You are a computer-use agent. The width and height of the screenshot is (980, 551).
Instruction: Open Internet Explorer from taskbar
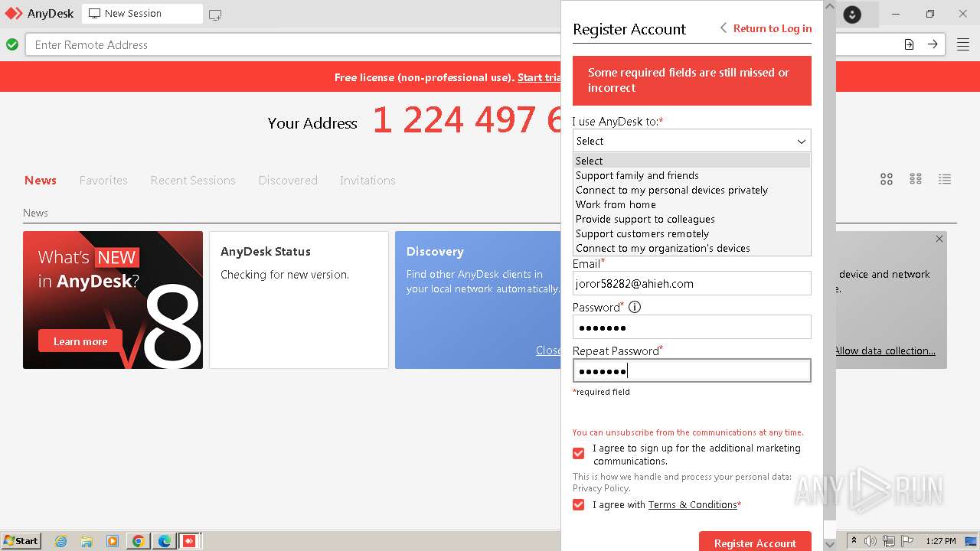tap(60, 541)
